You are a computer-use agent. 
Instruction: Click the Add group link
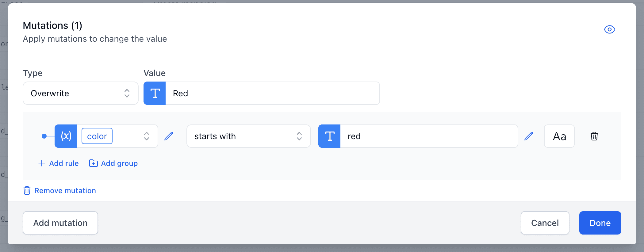click(x=113, y=163)
